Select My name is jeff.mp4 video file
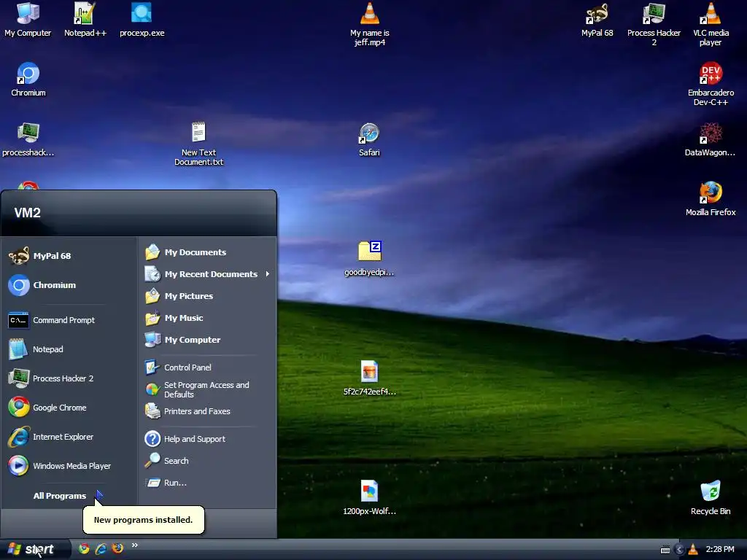This screenshot has height=560, width=747. tap(370, 24)
